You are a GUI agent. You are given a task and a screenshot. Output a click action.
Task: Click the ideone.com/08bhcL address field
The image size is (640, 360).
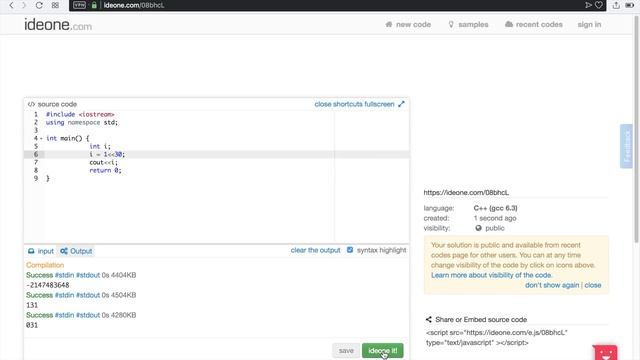(x=134, y=5)
